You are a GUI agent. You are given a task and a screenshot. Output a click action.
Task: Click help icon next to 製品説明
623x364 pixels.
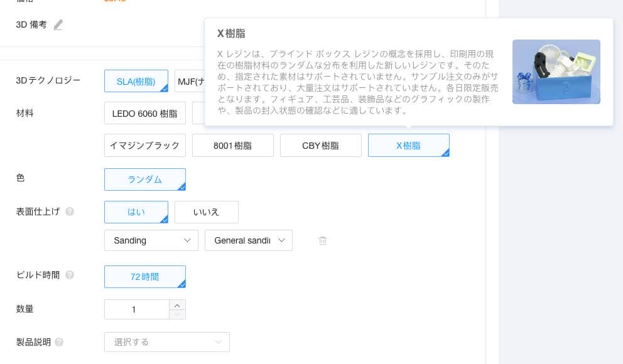[x=59, y=342]
